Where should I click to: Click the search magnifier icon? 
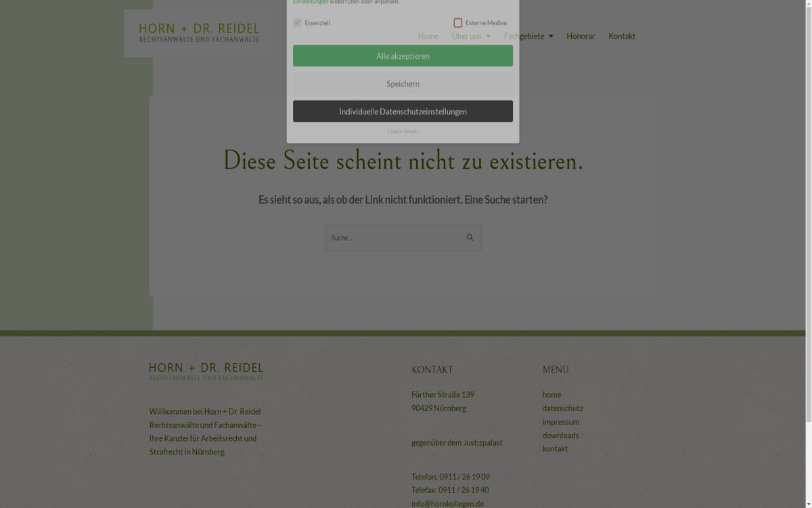pos(470,236)
